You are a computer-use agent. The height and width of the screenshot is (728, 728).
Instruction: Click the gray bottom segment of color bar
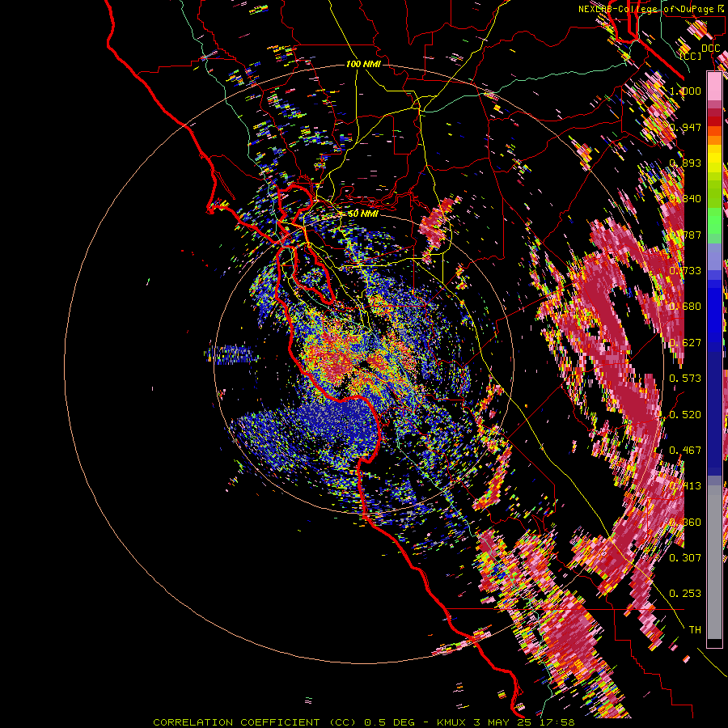tap(714, 562)
